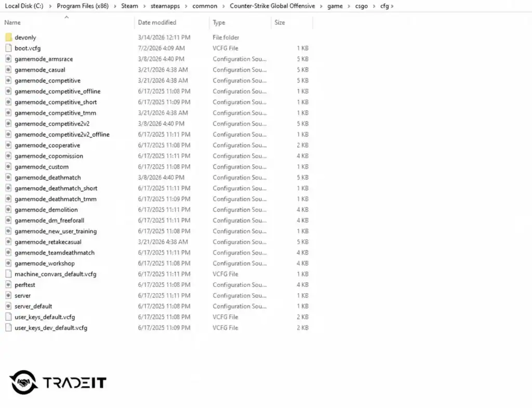This screenshot has width=532, height=408.
Task: Expand the chevron after Steam breadcrumb
Action: click(144, 6)
